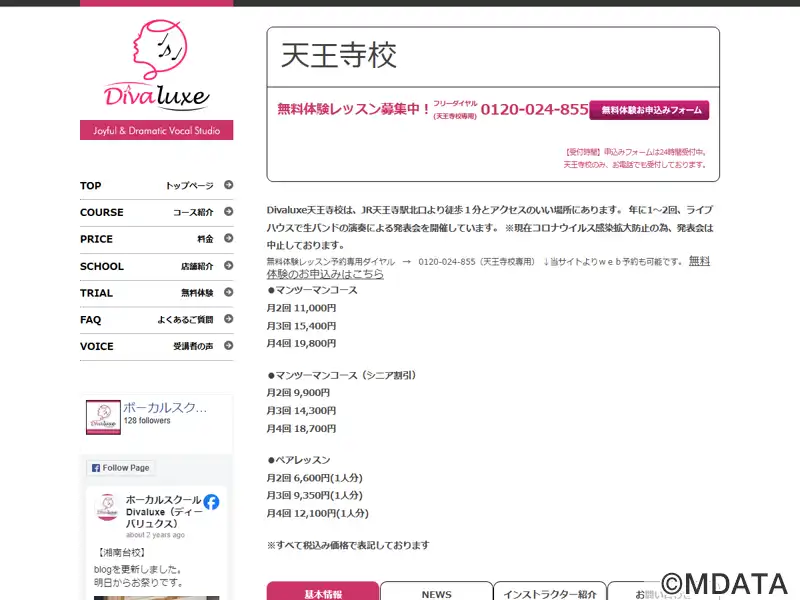800x600 pixels.
Task: Click the arrow icon beside TRIAL
Action: (229, 292)
